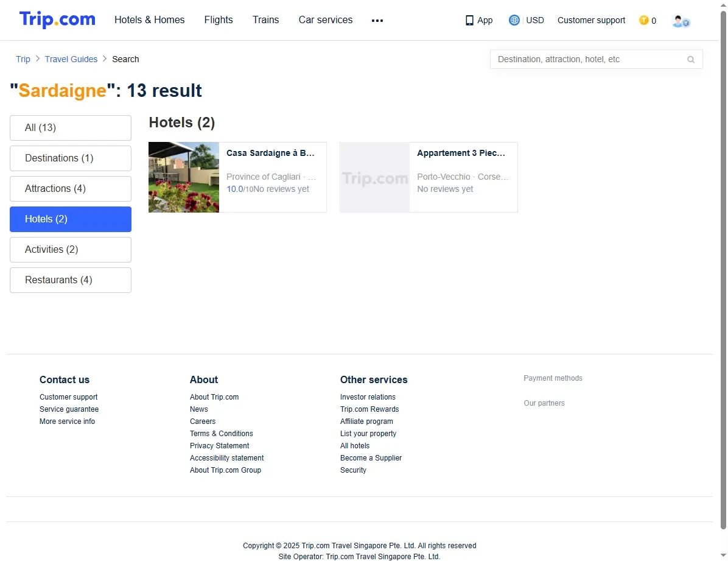Viewport: 728px width, 561px height.
Task: Open Accessibility statement link
Action: click(226, 458)
